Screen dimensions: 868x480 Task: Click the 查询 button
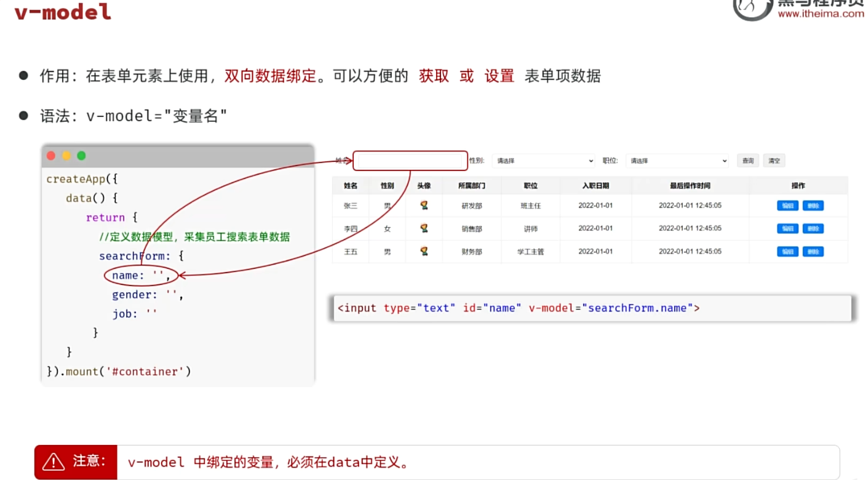click(x=747, y=161)
